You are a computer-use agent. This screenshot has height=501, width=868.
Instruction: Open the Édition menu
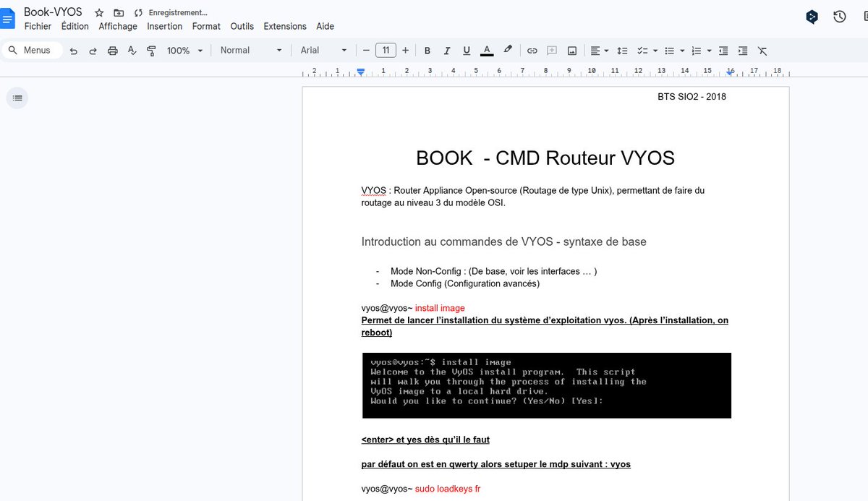point(75,26)
